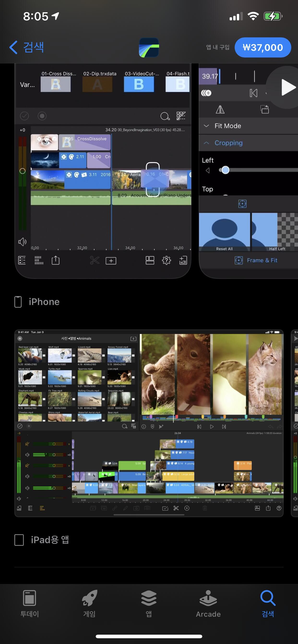Tap the magnifier search icon in media library
This screenshot has width=298, height=644.
tap(165, 116)
